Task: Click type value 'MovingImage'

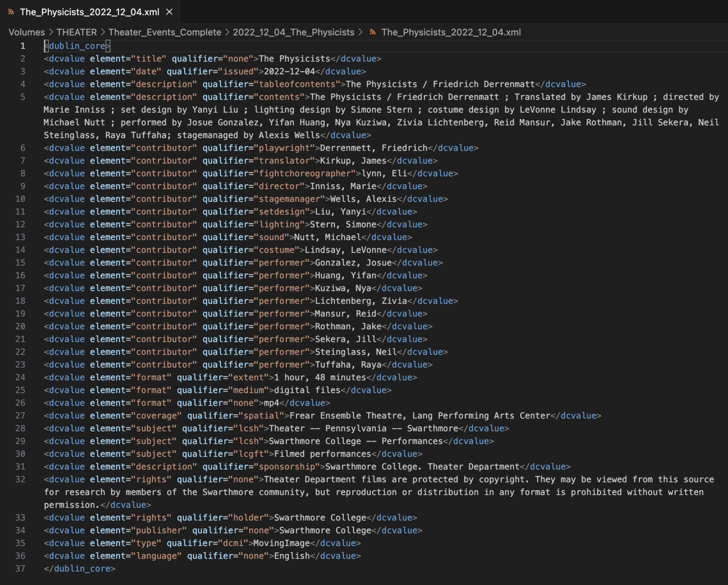Action: pos(282,543)
